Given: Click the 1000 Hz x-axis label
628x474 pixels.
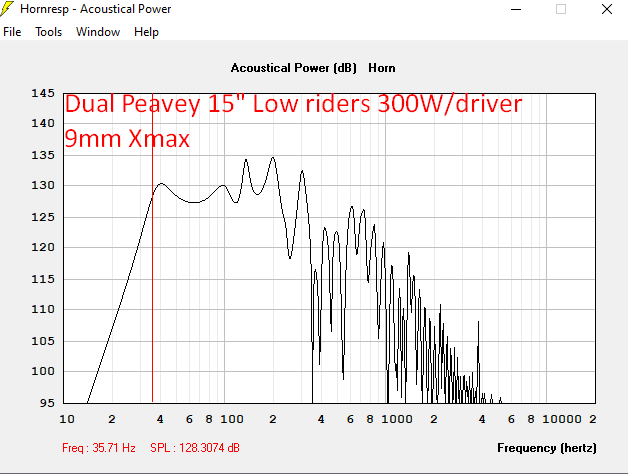Looking at the screenshot, I should 397,419.
